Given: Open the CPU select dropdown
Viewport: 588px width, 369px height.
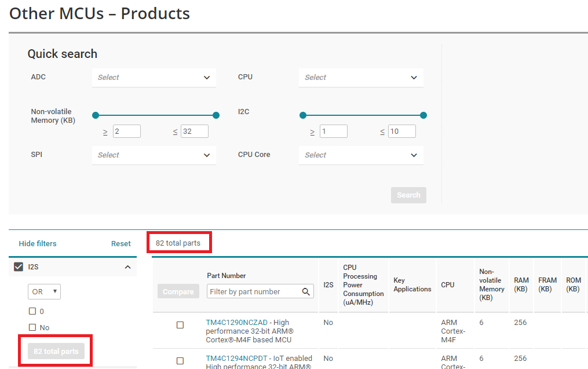Looking at the screenshot, I should (x=361, y=78).
